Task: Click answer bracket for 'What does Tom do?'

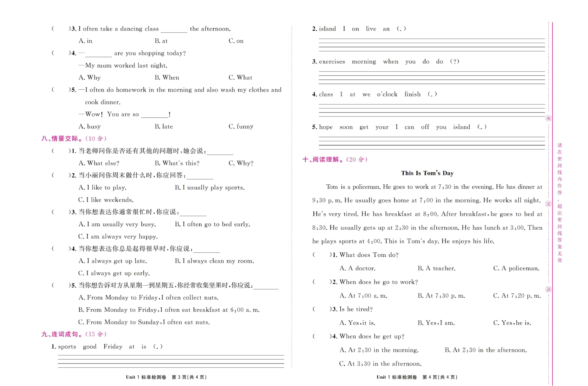Action: click(x=322, y=255)
